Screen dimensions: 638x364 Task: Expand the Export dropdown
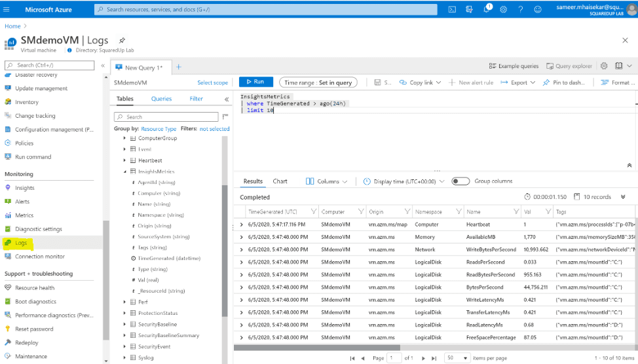(518, 82)
